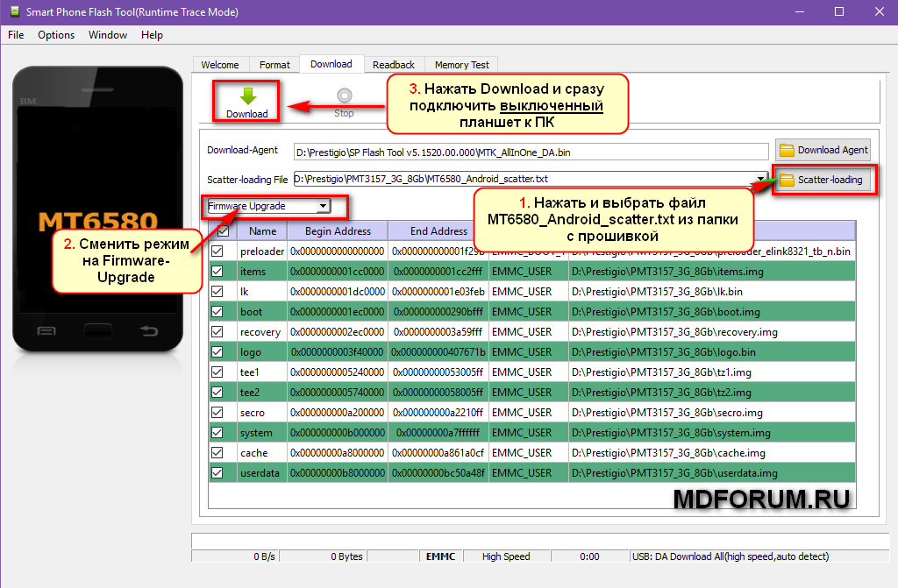Click the Scatter-loading folder button
898x588 pixels.
823,180
